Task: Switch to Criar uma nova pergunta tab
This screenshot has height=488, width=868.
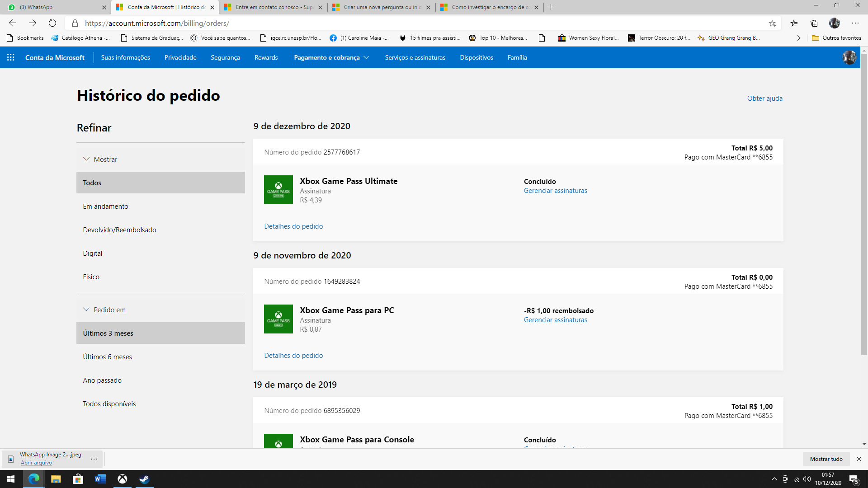Action: (381, 7)
